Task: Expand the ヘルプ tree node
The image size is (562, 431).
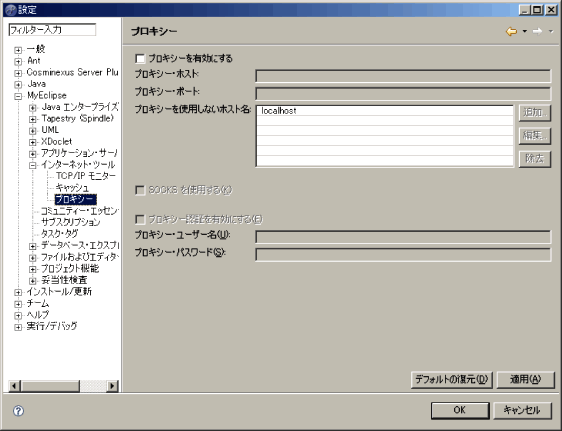Action: point(18,315)
